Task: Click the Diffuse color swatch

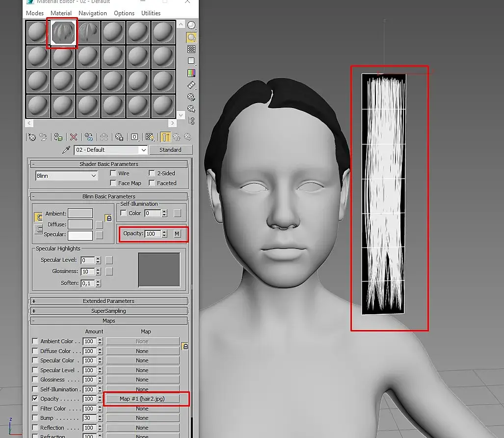Action: [x=80, y=224]
